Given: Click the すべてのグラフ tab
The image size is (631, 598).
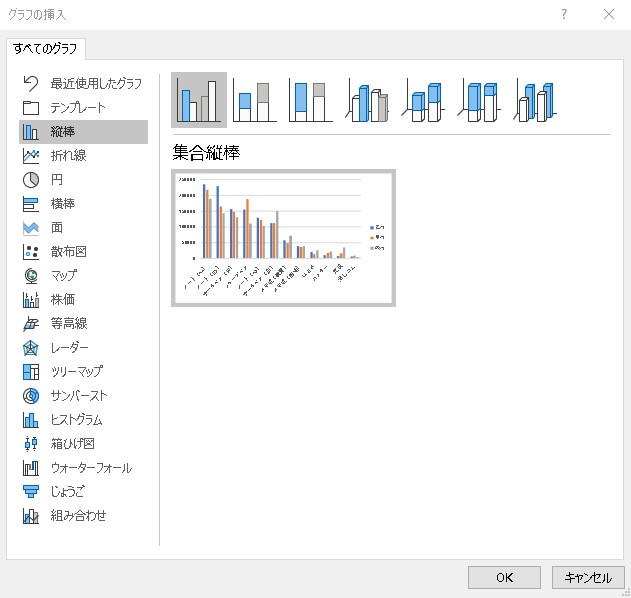Looking at the screenshot, I should coord(46,48).
